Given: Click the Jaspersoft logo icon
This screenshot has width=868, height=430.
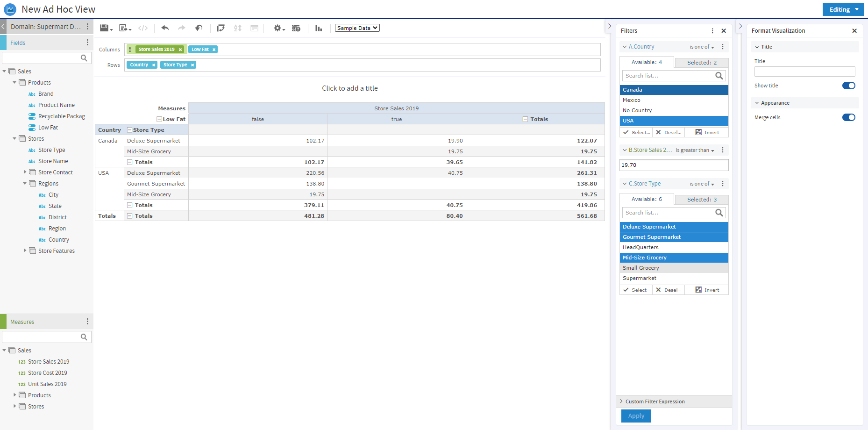Looking at the screenshot, I should point(10,9).
